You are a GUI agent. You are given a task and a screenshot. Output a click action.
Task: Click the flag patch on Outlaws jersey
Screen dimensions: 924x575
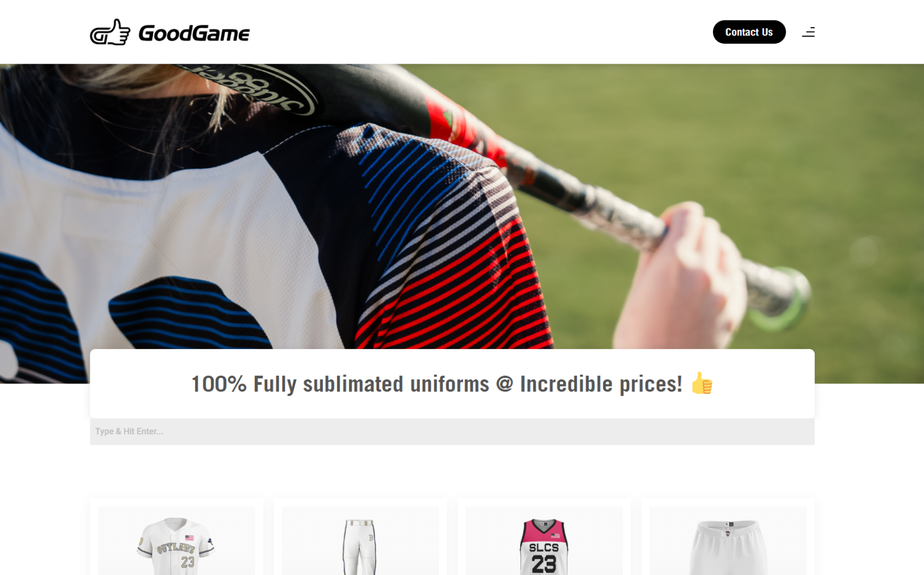coord(189,538)
